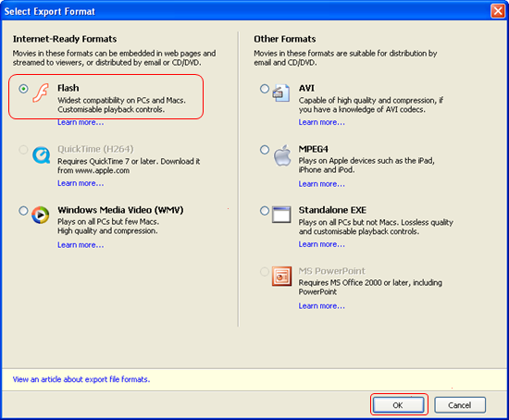
Task: Select the Standalone EXE radio button
Action: click(265, 211)
